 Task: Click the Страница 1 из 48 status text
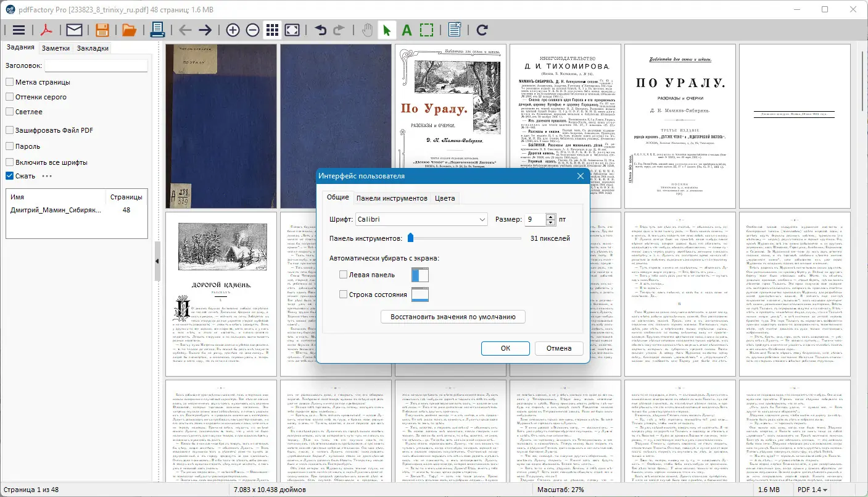(x=30, y=490)
